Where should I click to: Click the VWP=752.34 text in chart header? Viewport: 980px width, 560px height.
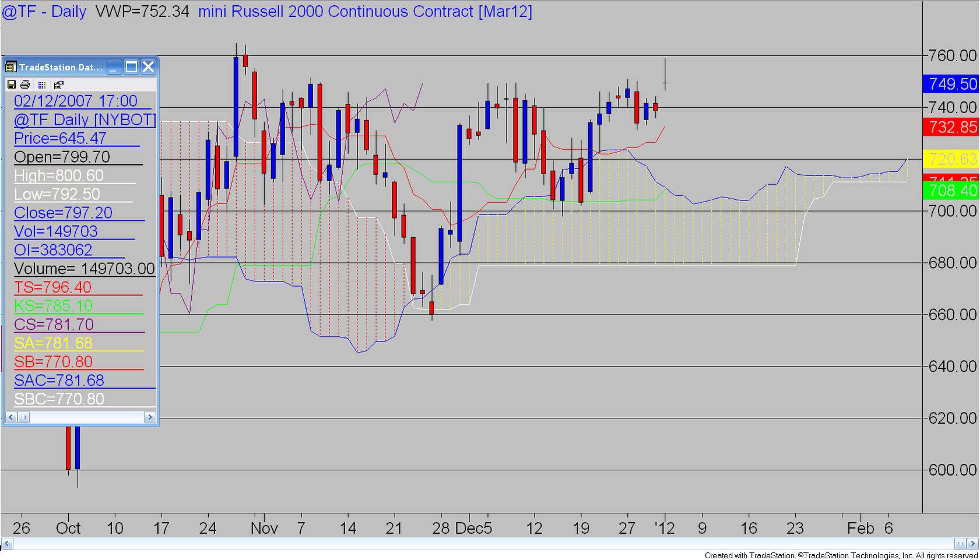pos(142,12)
